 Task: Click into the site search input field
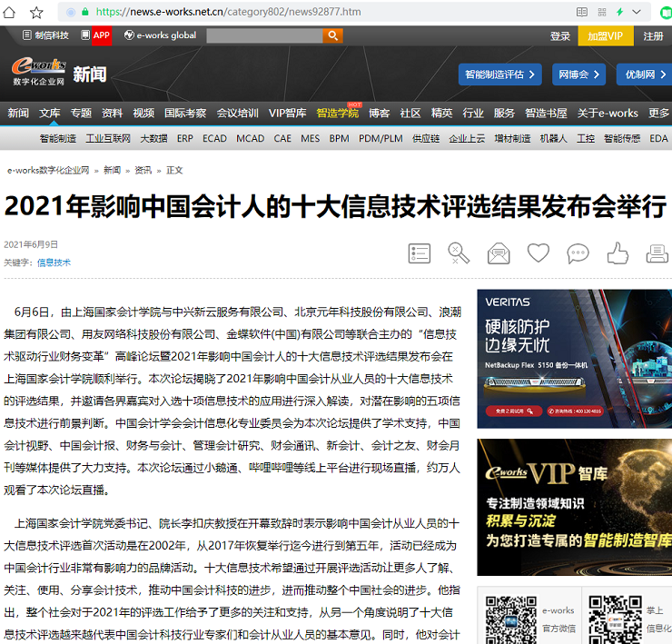click(264, 35)
